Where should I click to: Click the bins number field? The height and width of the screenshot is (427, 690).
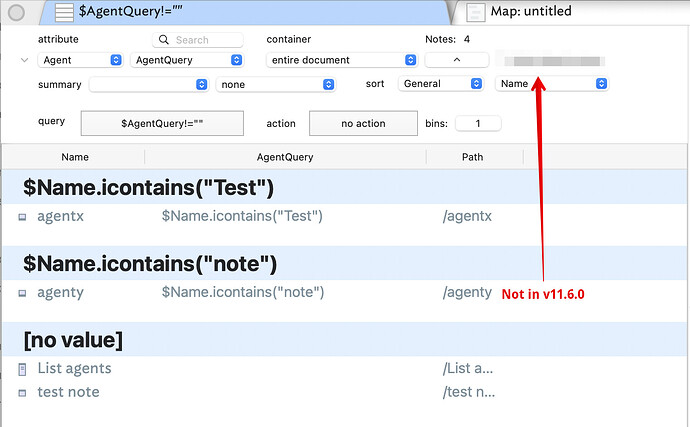pos(478,124)
